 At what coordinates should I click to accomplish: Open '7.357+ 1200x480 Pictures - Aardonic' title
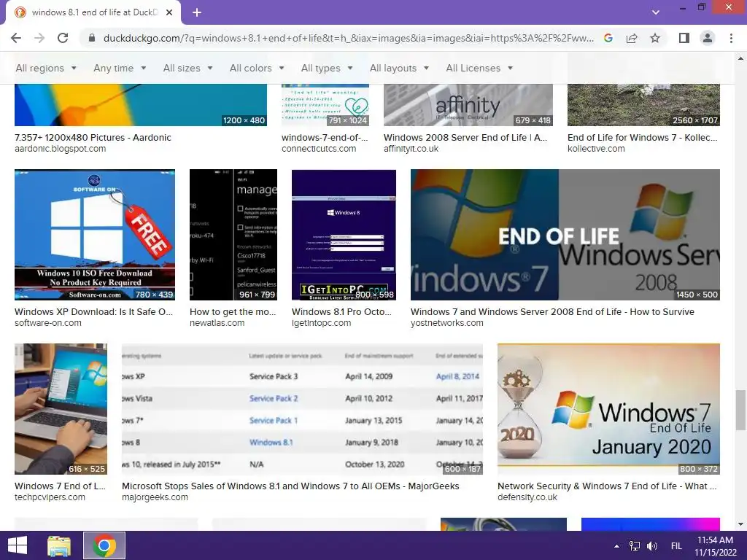pos(93,138)
